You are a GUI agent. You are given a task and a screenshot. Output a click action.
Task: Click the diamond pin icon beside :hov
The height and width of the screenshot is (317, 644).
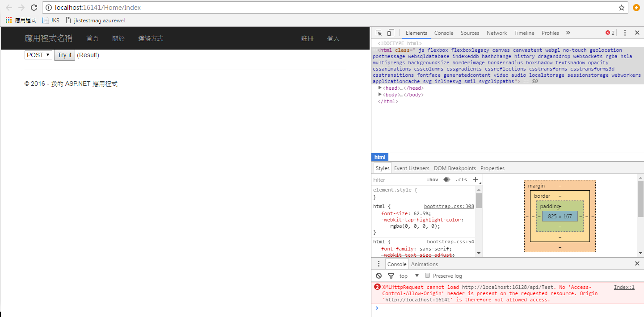pos(446,179)
